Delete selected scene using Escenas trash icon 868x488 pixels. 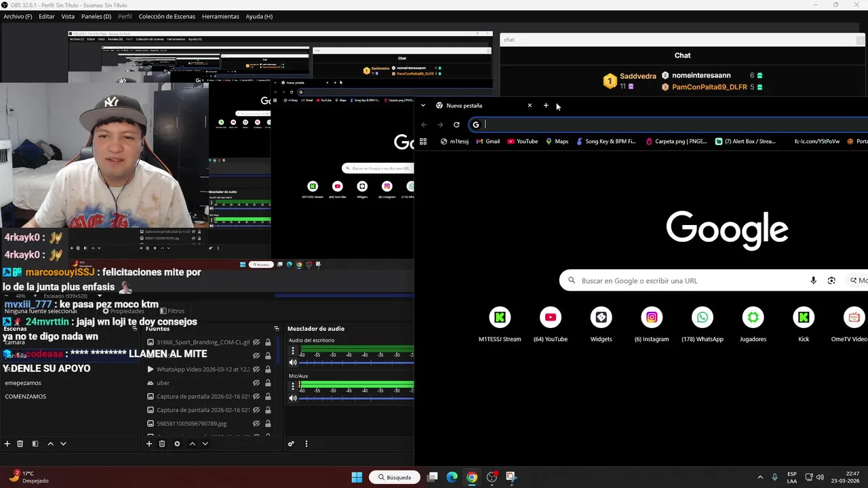coord(20,444)
